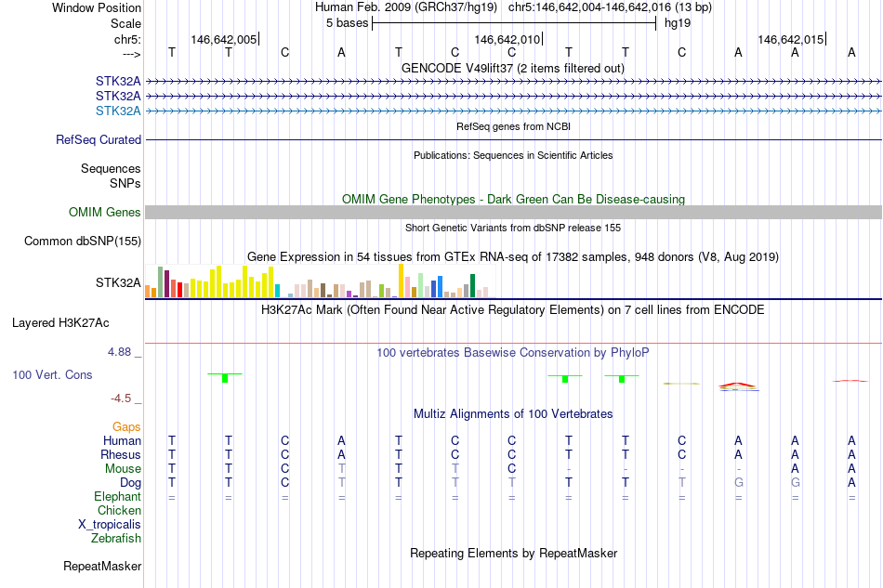Open 100 vertebrates Basewise Conservation title
Viewport: 883px width, 588px height.
(512, 353)
